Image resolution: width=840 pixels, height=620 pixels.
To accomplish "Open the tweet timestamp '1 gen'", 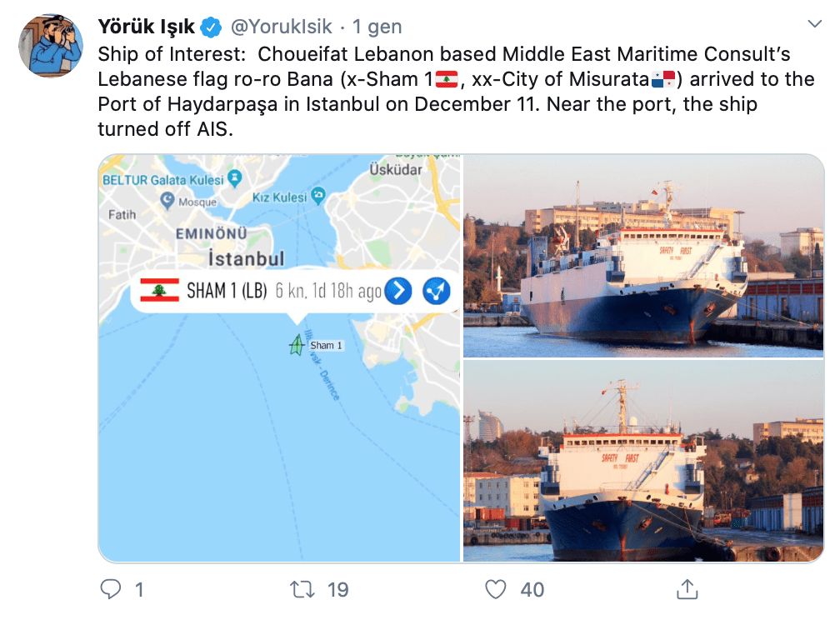I will click(x=377, y=27).
